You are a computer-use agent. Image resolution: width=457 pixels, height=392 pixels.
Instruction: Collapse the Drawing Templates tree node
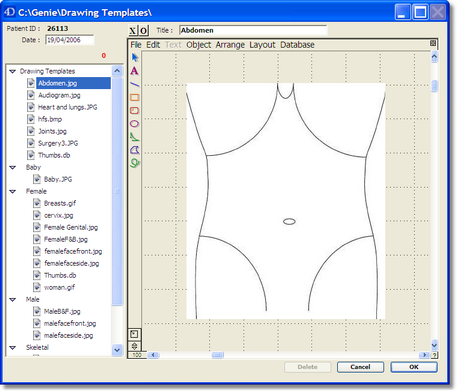(x=13, y=71)
